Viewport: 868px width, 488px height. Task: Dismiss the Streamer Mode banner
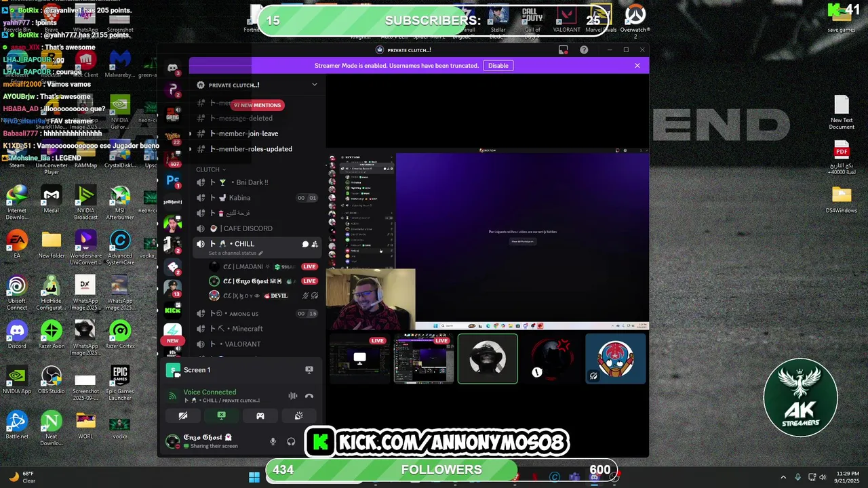point(637,66)
